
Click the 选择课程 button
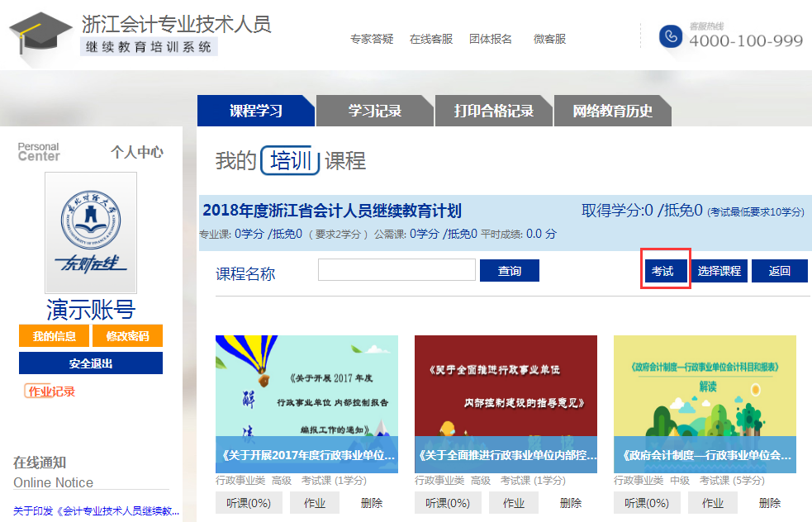pyautogui.click(x=719, y=271)
